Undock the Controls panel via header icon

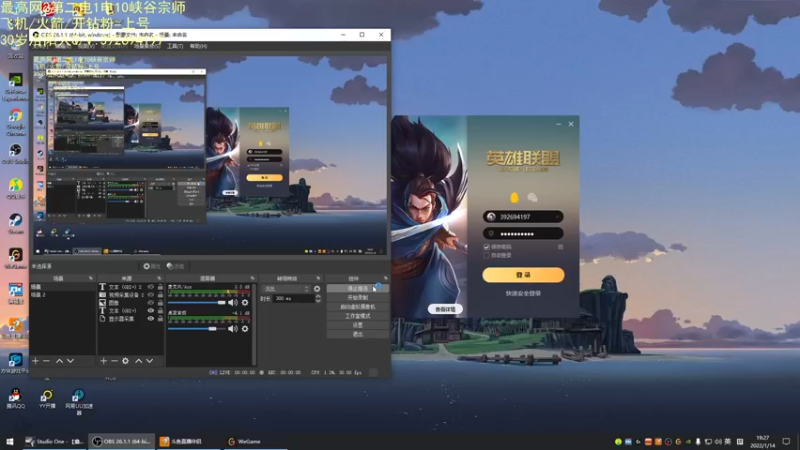[385, 279]
